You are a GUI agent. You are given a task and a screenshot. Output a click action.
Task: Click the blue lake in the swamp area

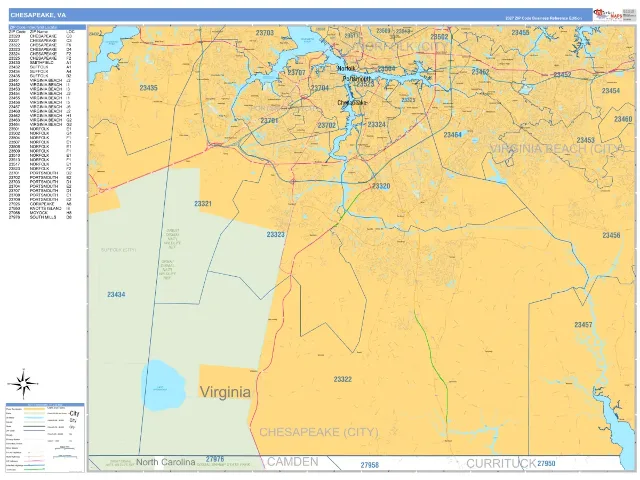pyautogui.click(x=164, y=386)
